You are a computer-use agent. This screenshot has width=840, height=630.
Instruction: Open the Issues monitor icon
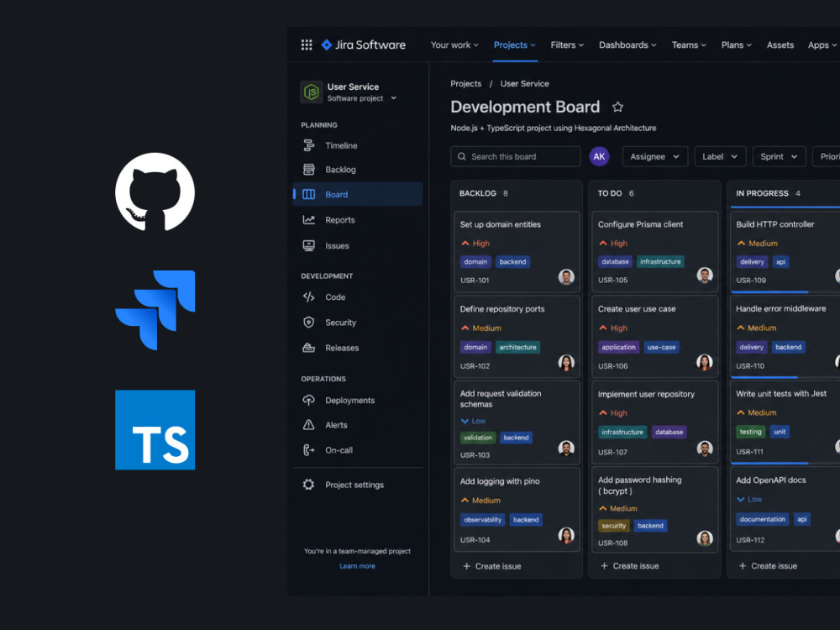308,245
